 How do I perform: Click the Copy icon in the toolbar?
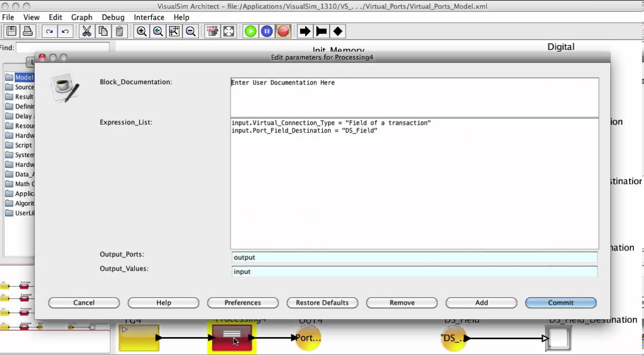[103, 31]
